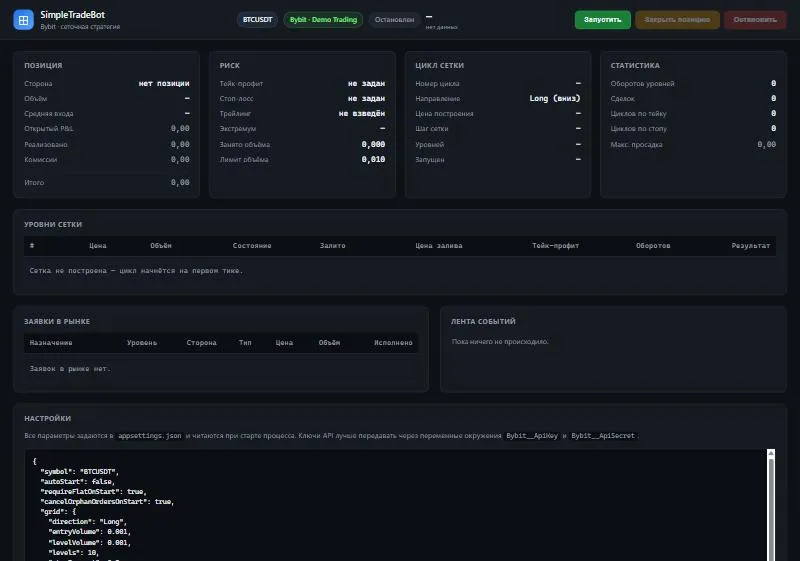Click the "levels": 10 JSON line

coord(73,552)
